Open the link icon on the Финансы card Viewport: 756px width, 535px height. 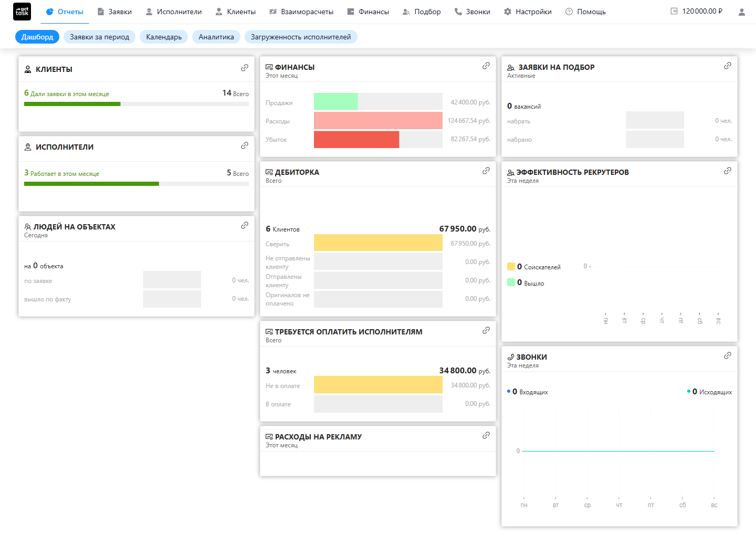[x=486, y=66]
